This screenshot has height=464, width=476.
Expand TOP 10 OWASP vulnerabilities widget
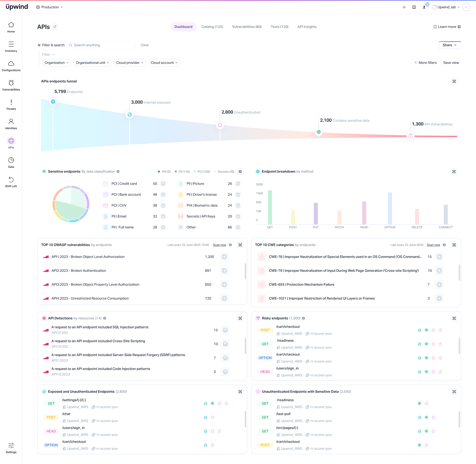pos(240,245)
